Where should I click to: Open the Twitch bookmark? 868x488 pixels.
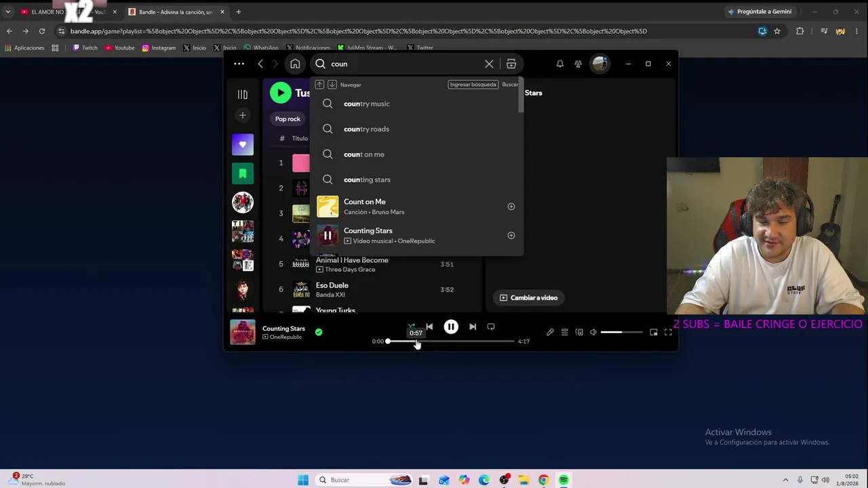click(x=85, y=48)
